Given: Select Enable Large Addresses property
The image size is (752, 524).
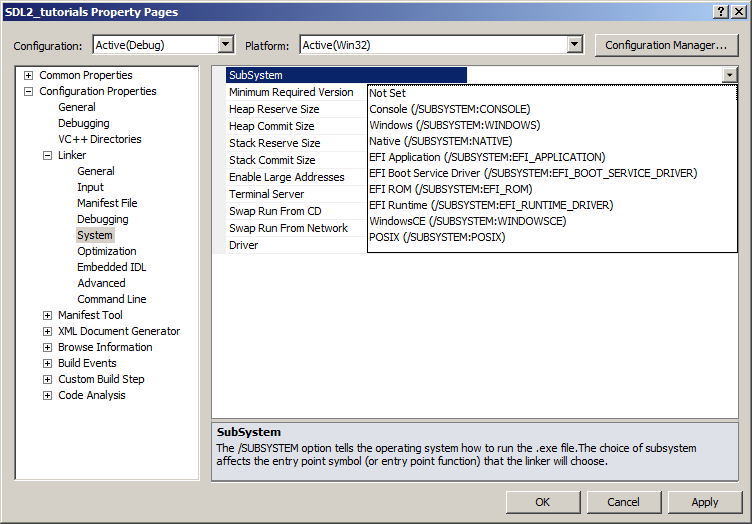Looking at the screenshot, I should coord(296,177).
